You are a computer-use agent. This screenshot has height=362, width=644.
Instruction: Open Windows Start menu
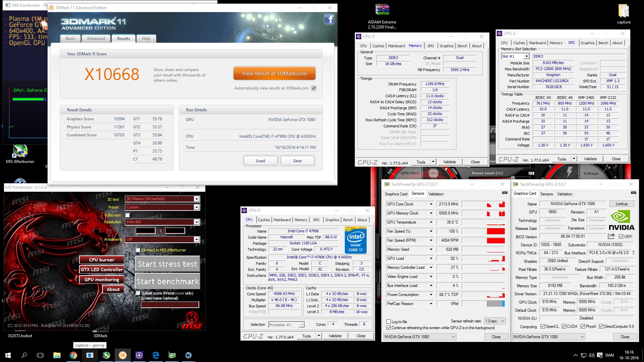pyautogui.click(x=8, y=355)
